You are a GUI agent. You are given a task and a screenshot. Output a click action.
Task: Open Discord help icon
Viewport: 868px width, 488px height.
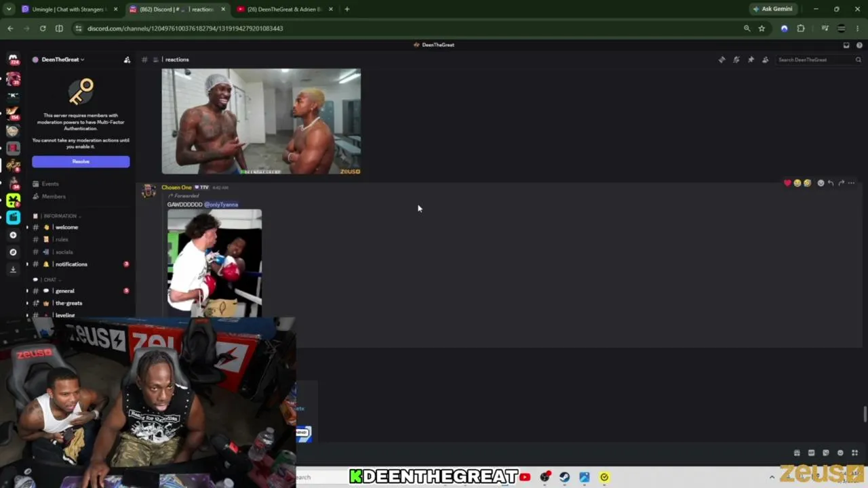(859, 45)
